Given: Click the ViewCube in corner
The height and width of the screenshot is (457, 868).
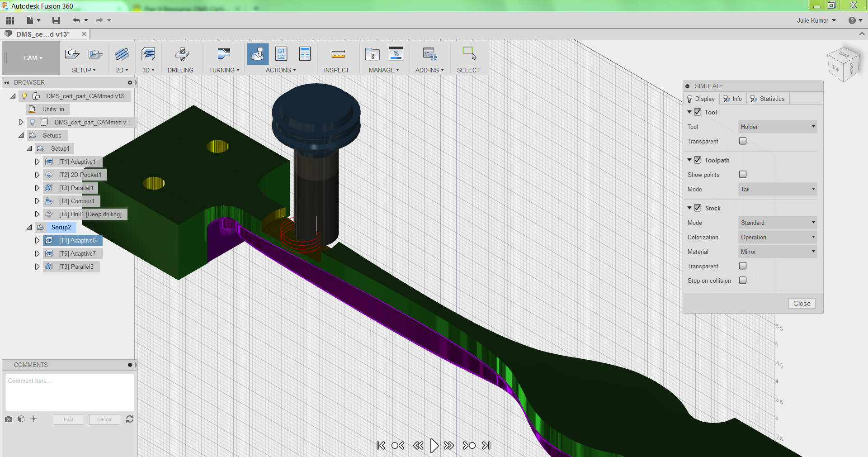Looking at the screenshot, I should (843, 65).
